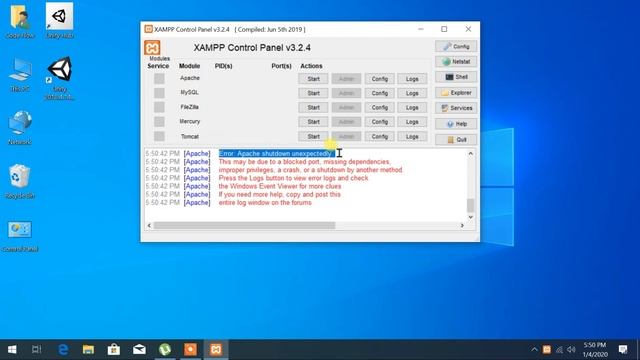Open the Recycle Bin
The height and width of the screenshot is (360, 640).
click(x=20, y=181)
